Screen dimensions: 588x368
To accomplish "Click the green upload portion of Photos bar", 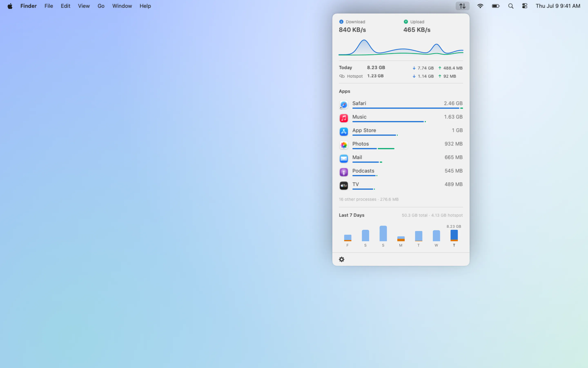I will (386, 148).
